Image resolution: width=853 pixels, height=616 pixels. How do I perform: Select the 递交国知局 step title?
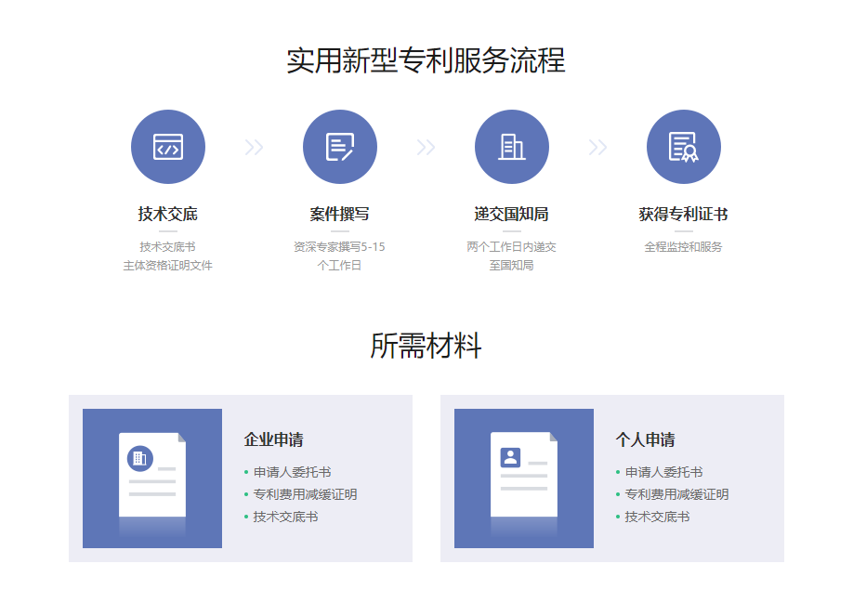point(512,214)
